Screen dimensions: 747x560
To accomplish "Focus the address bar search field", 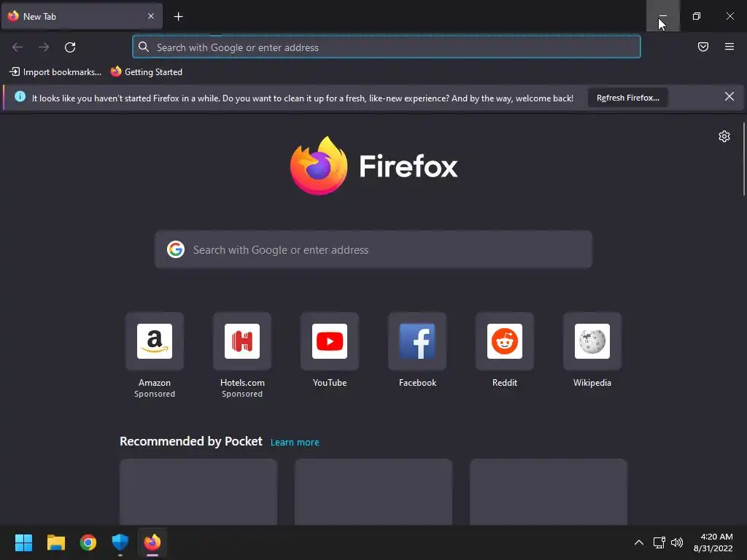I will pyautogui.click(x=387, y=47).
